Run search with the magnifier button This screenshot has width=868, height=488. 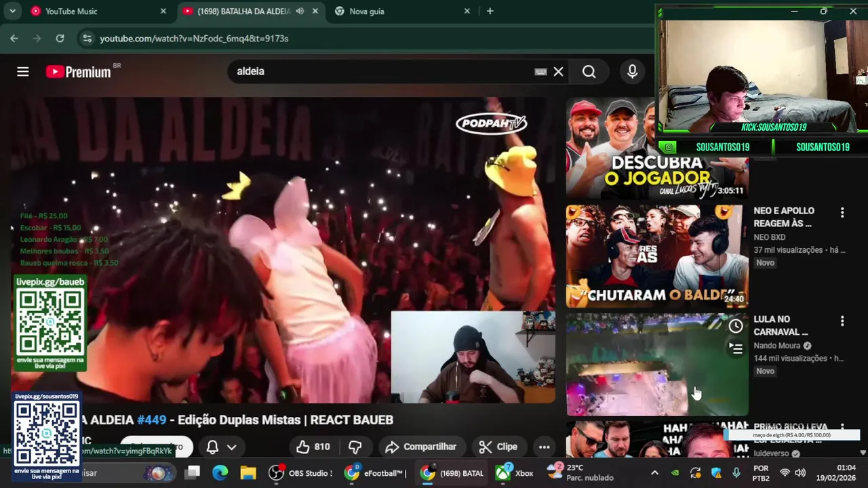point(589,71)
